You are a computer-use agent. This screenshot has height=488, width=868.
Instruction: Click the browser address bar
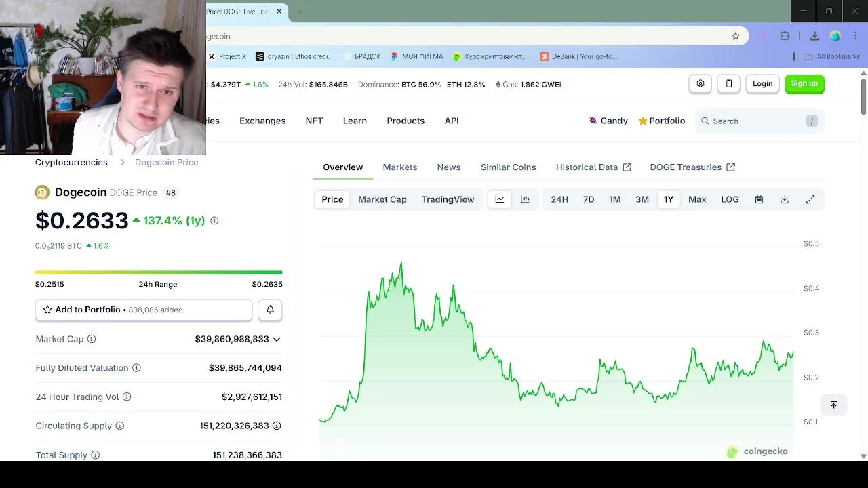tap(468, 36)
